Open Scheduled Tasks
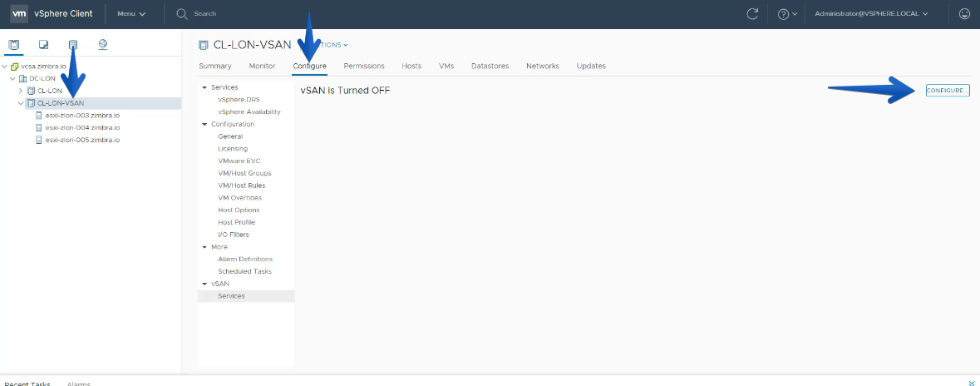Viewport: 980px width, 386px height. 244,271
